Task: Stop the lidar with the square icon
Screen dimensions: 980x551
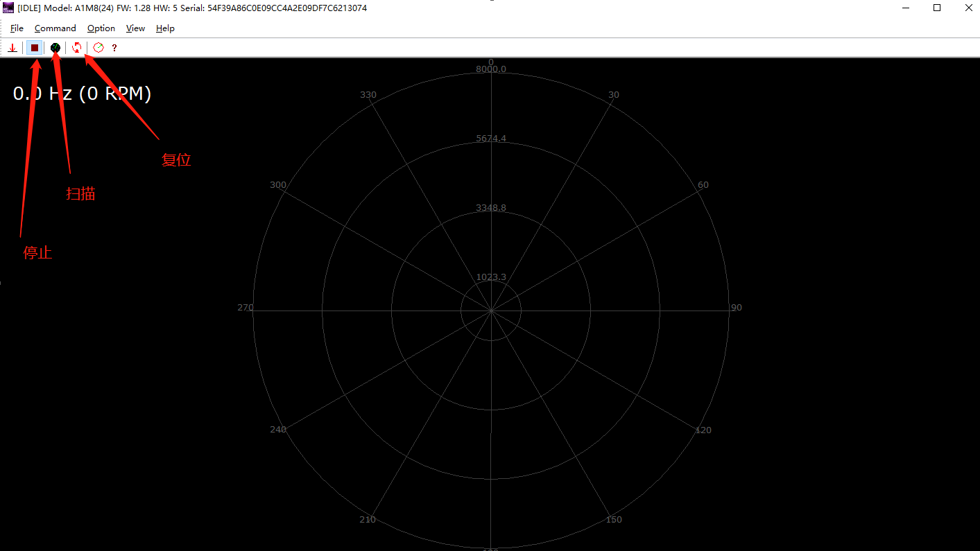Action: pyautogui.click(x=34, y=48)
